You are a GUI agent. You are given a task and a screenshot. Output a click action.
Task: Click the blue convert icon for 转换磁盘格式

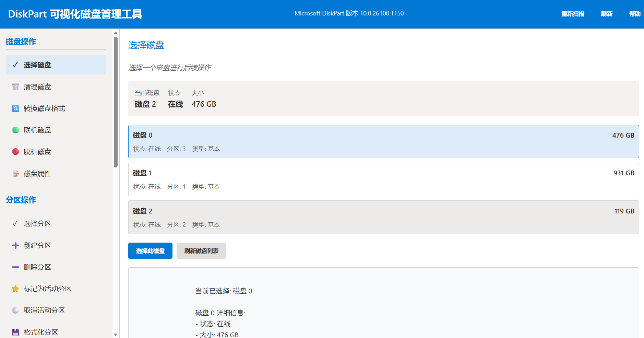tap(15, 108)
